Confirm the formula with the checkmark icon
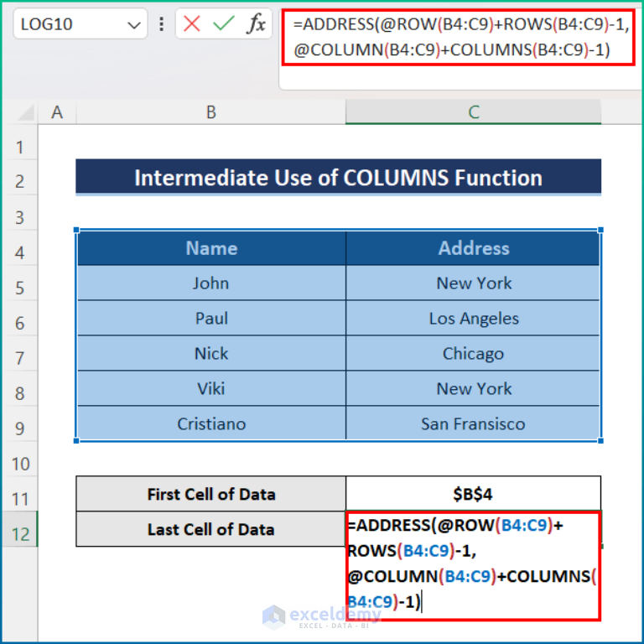This screenshot has width=644, height=644. point(223,23)
